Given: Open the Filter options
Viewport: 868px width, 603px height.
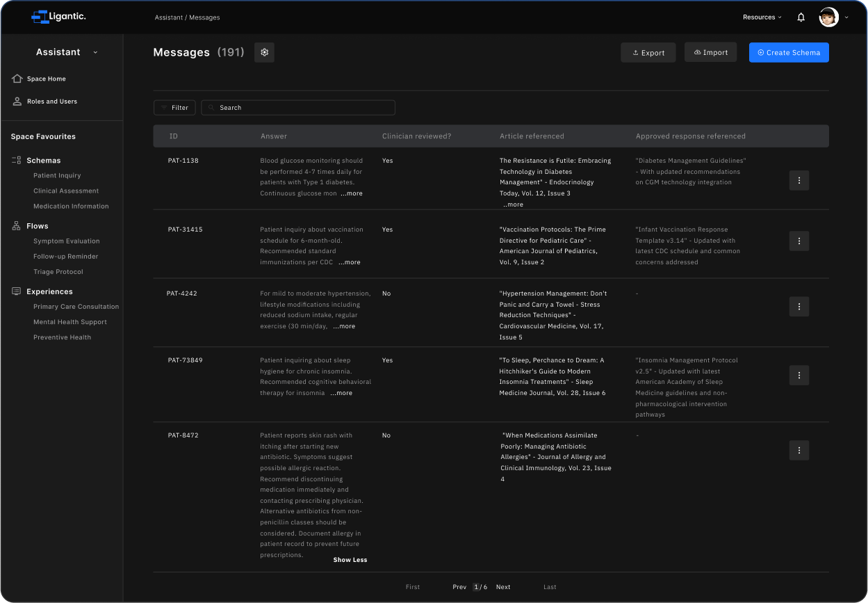Looking at the screenshot, I should pos(174,107).
